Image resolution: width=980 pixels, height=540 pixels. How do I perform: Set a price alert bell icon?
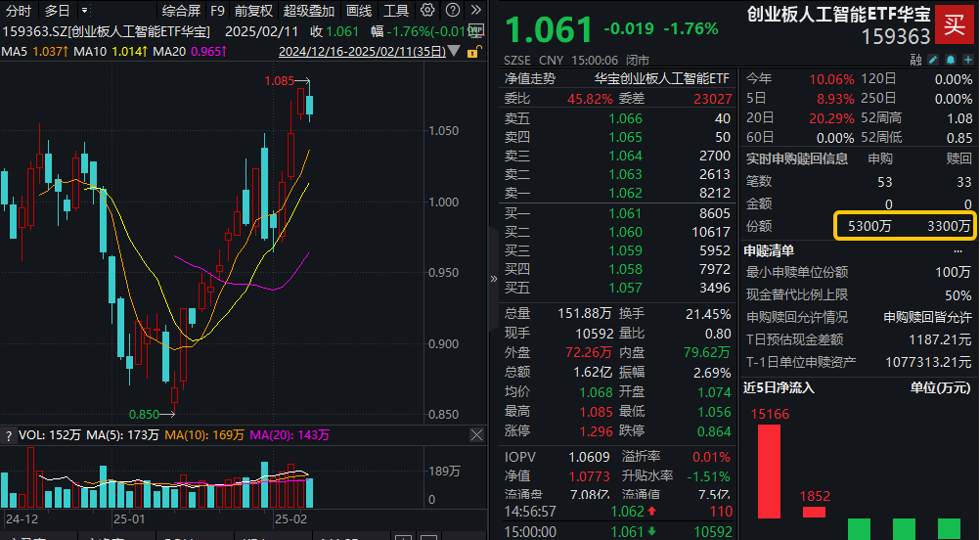(x=951, y=60)
